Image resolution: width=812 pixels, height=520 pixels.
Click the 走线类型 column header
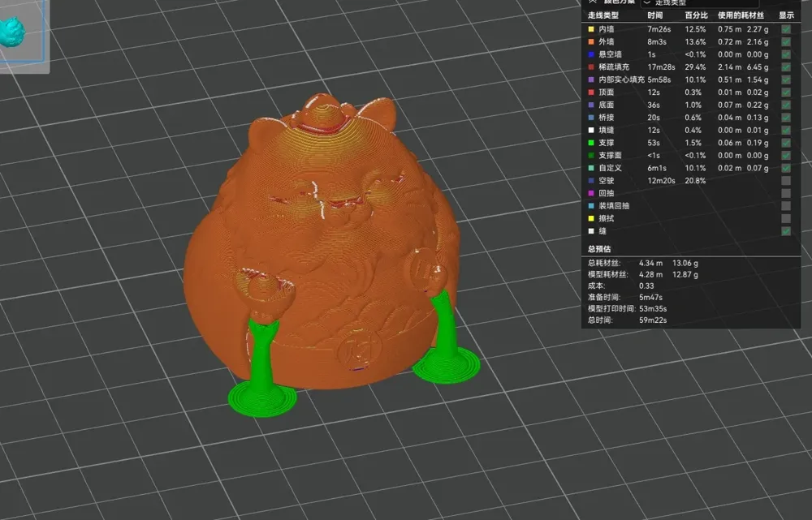[x=603, y=15]
